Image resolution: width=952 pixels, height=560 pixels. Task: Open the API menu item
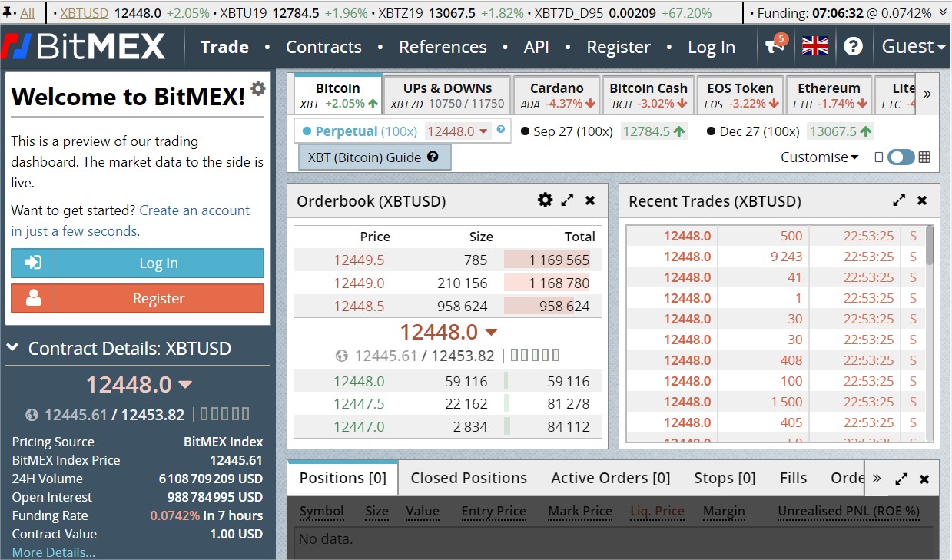coord(536,47)
